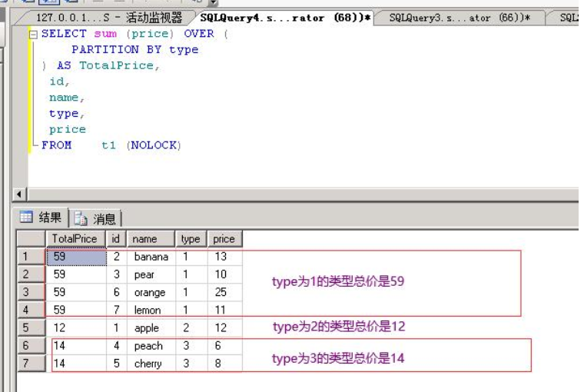Click the NOLOCK keyword in query editor
This screenshot has height=392, width=584.
154,145
